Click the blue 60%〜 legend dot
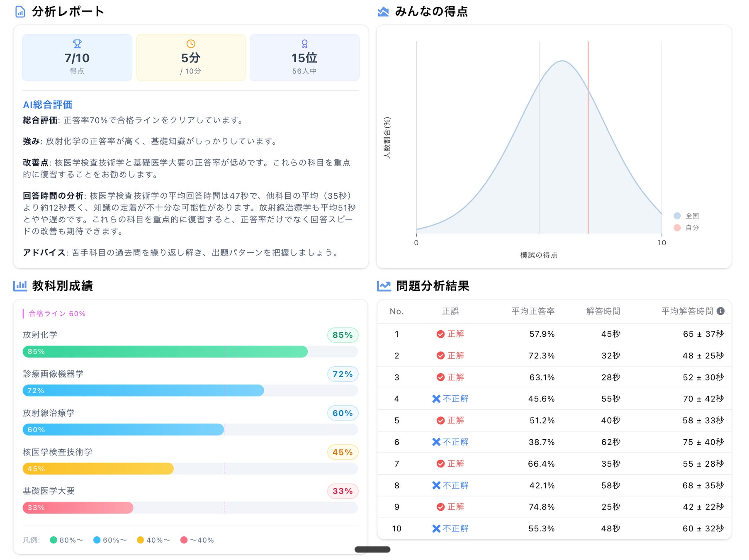The image size is (749, 560). [x=97, y=540]
